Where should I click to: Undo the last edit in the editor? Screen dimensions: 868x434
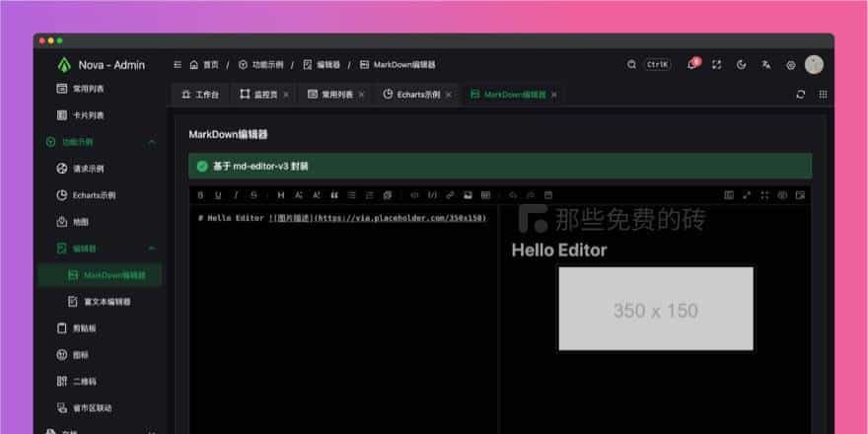click(x=513, y=195)
